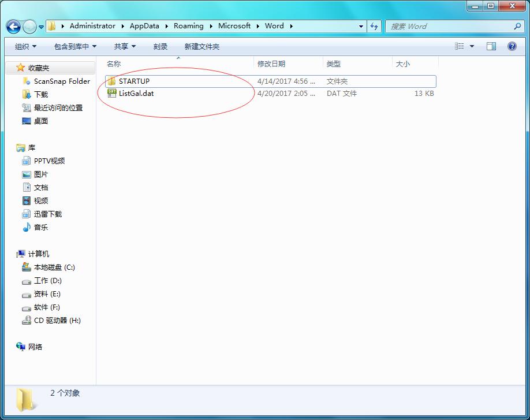This screenshot has height=420, width=530.
Task: Open 最近访问的位置 in favorites
Action: click(58, 108)
